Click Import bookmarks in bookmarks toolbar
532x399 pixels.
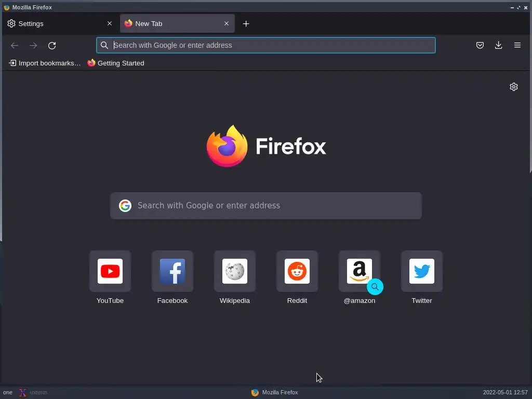pos(45,63)
